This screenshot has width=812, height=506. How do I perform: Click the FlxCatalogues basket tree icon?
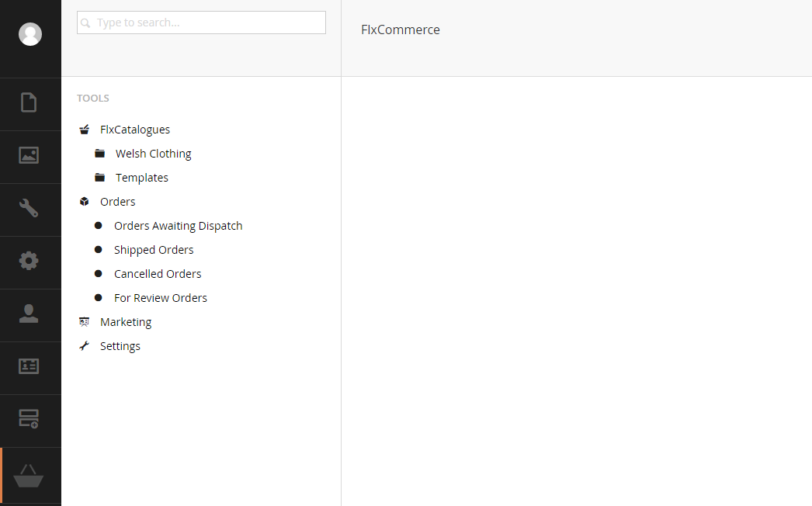pos(85,130)
